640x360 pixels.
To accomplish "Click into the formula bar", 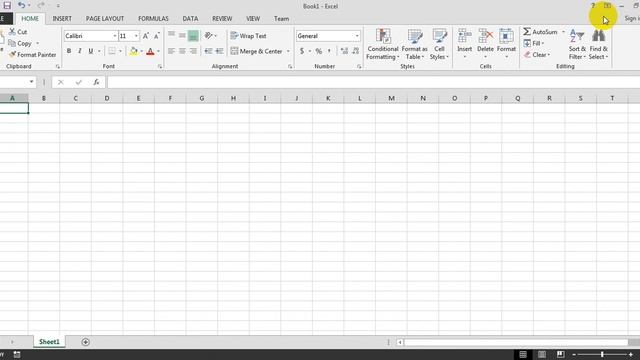I will point(373,82).
